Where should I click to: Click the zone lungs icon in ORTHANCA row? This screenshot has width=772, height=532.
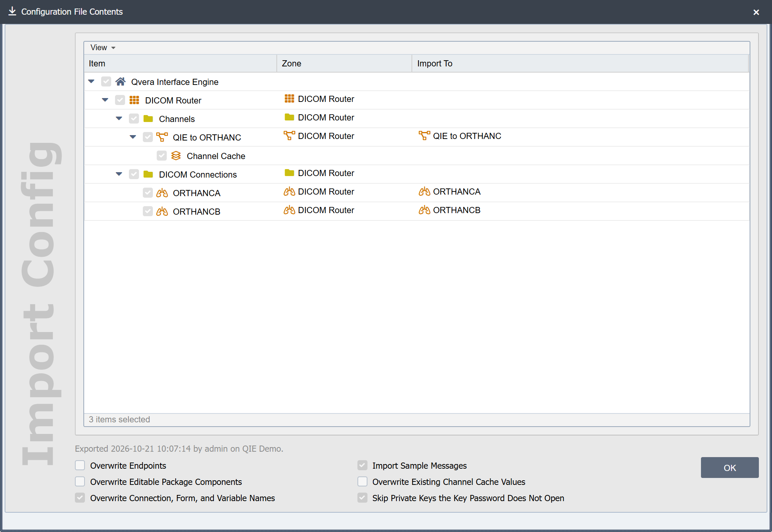[289, 191]
